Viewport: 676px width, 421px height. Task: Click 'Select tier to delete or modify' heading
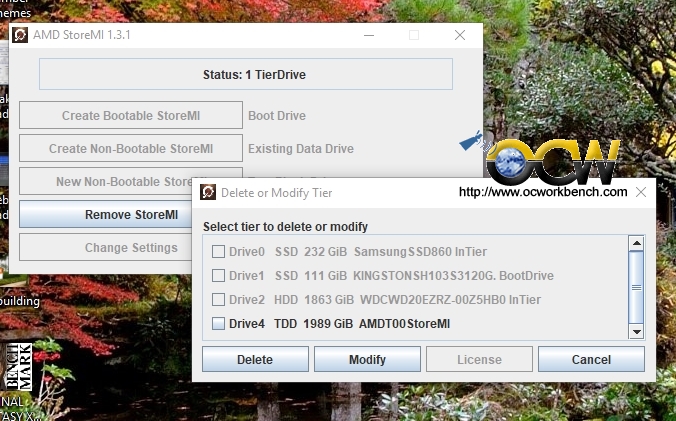[285, 227]
